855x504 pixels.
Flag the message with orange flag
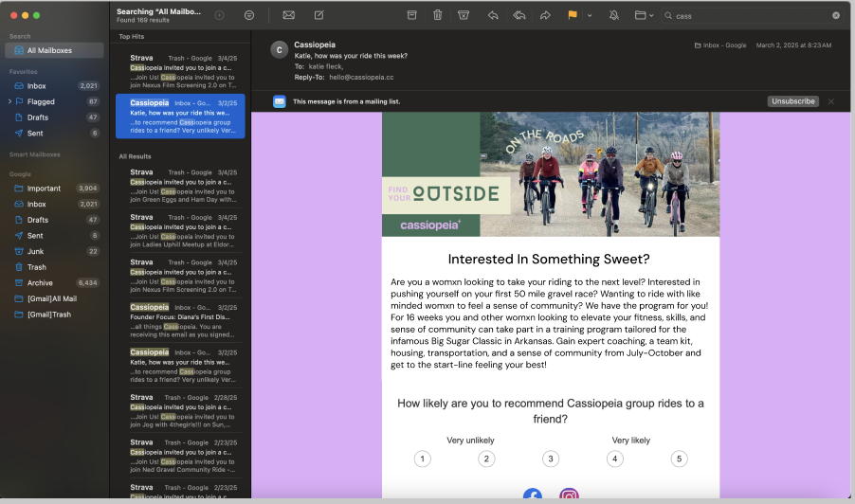point(572,15)
